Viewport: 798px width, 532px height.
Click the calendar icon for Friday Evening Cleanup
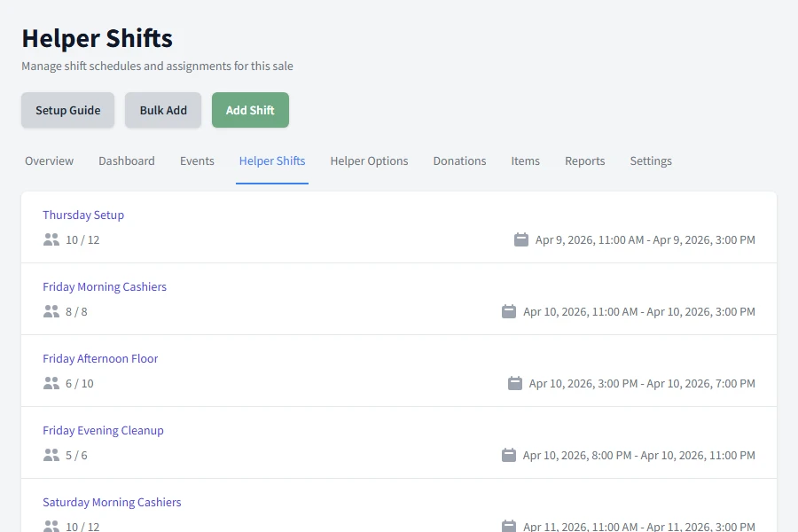(x=509, y=455)
